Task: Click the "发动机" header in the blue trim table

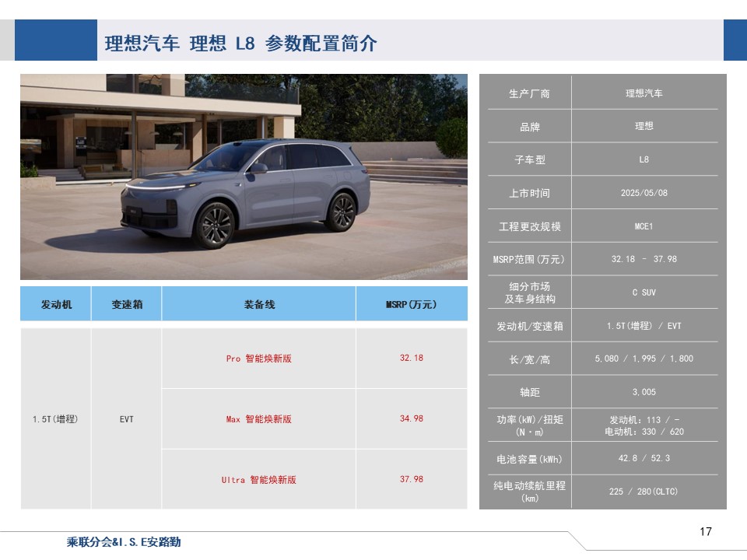Action: tap(56, 304)
